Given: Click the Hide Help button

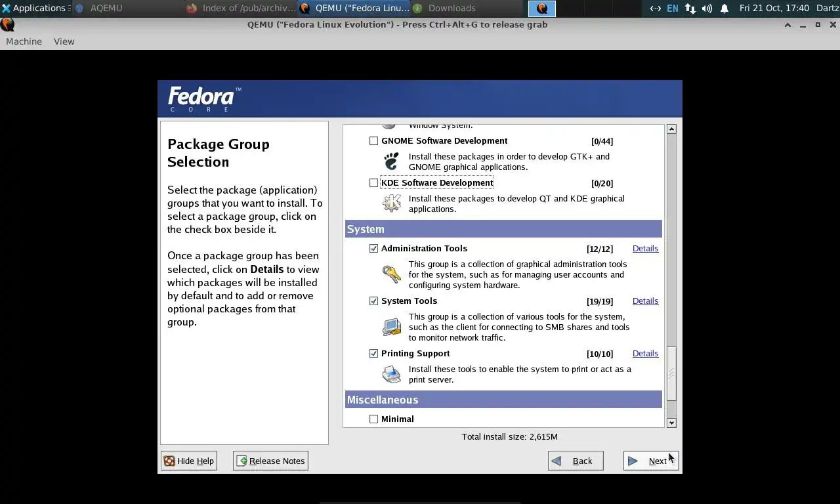Looking at the screenshot, I should 188,461.
